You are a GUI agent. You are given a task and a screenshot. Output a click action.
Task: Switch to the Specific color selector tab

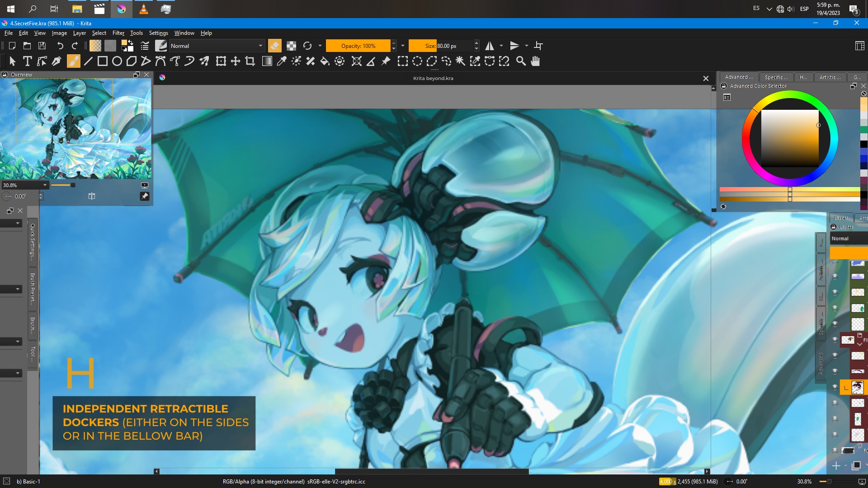click(x=776, y=77)
